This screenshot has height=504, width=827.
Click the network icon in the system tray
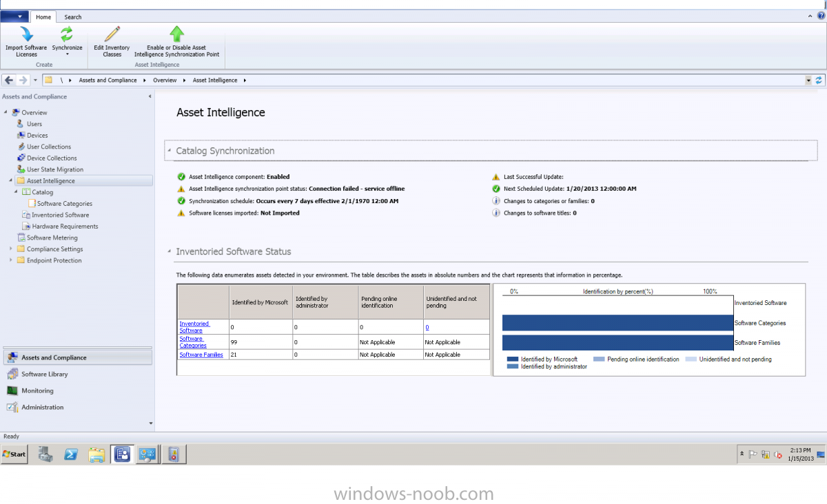(x=765, y=454)
